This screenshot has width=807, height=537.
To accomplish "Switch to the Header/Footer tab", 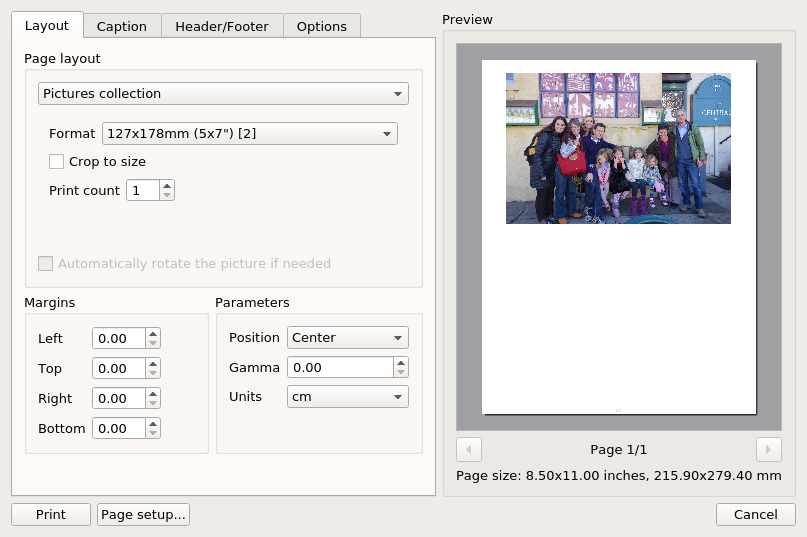I will [x=222, y=26].
